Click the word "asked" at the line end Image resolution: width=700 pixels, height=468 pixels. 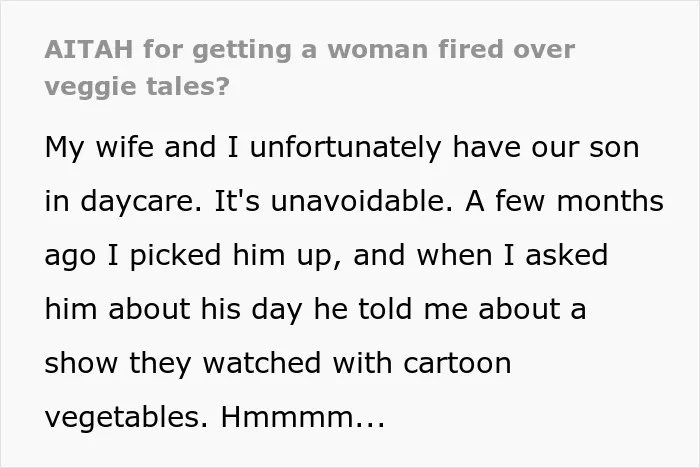click(x=567, y=255)
